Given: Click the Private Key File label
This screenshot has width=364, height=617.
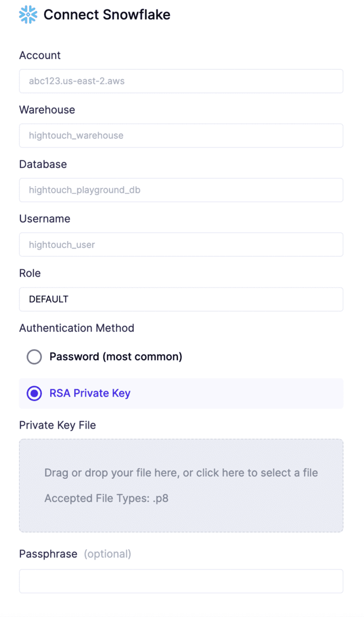Looking at the screenshot, I should (x=57, y=425).
